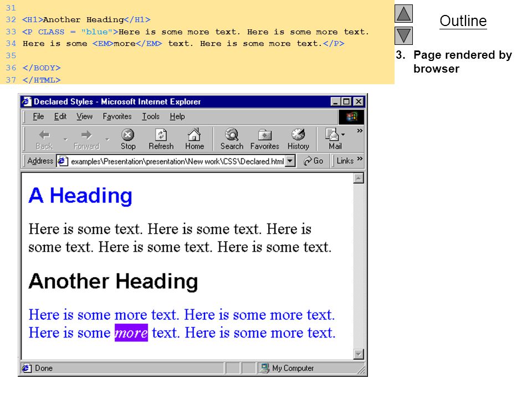The image size is (532, 399).
Task: Go Back in Internet Explorer toolbar
Action: click(x=44, y=139)
